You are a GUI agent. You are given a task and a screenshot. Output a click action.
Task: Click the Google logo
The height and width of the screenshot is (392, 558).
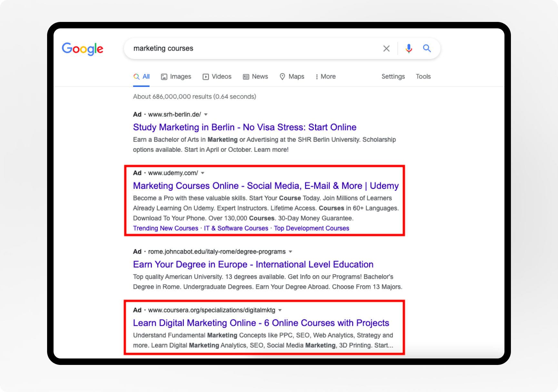(83, 49)
